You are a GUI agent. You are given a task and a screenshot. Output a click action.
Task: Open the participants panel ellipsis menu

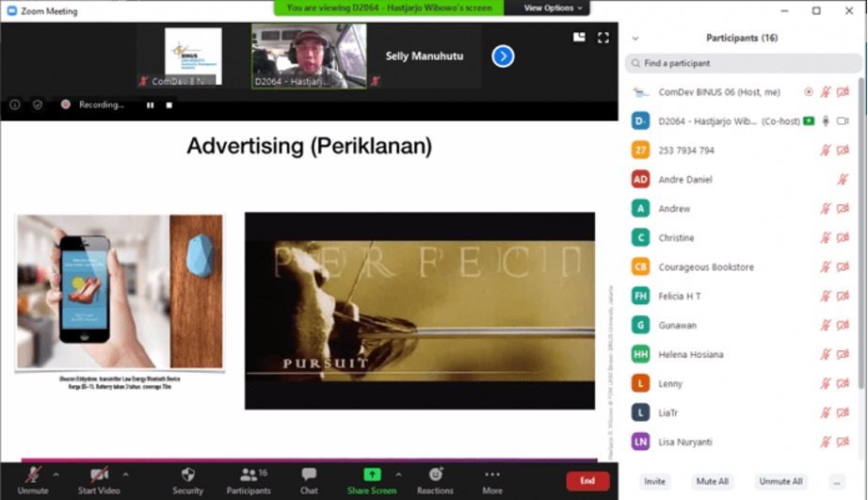(x=836, y=482)
